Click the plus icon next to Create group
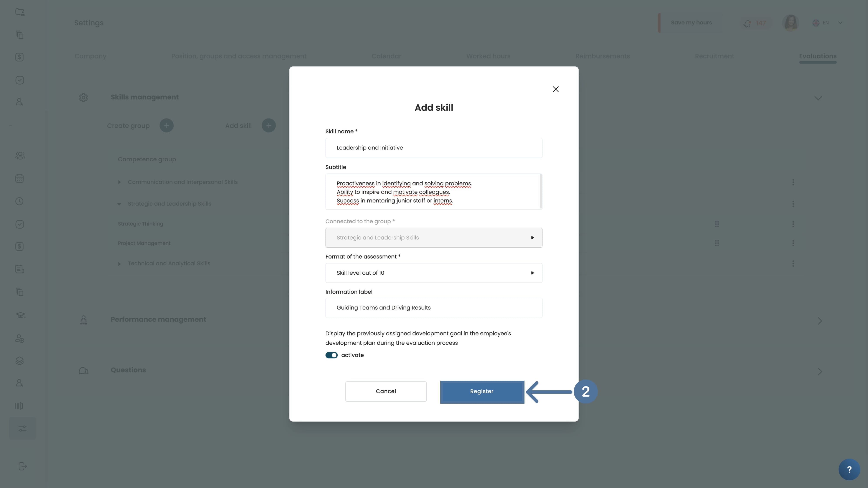This screenshot has width=868, height=488. pos(166,126)
